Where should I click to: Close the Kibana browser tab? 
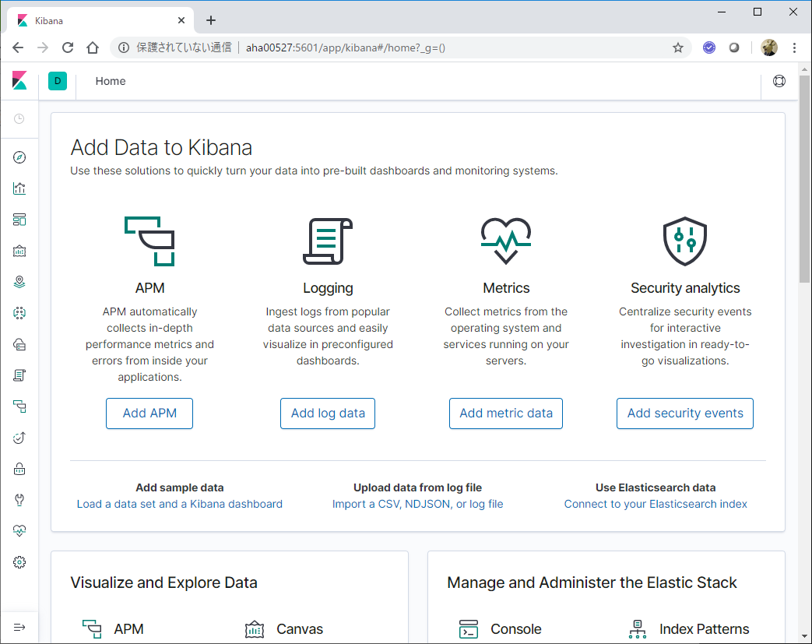pyautogui.click(x=181, y=21)
